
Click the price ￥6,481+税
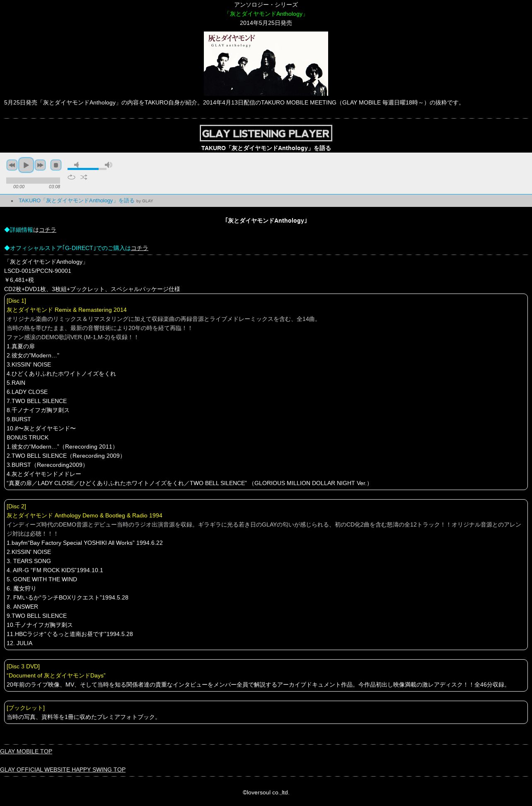(19, 280)
